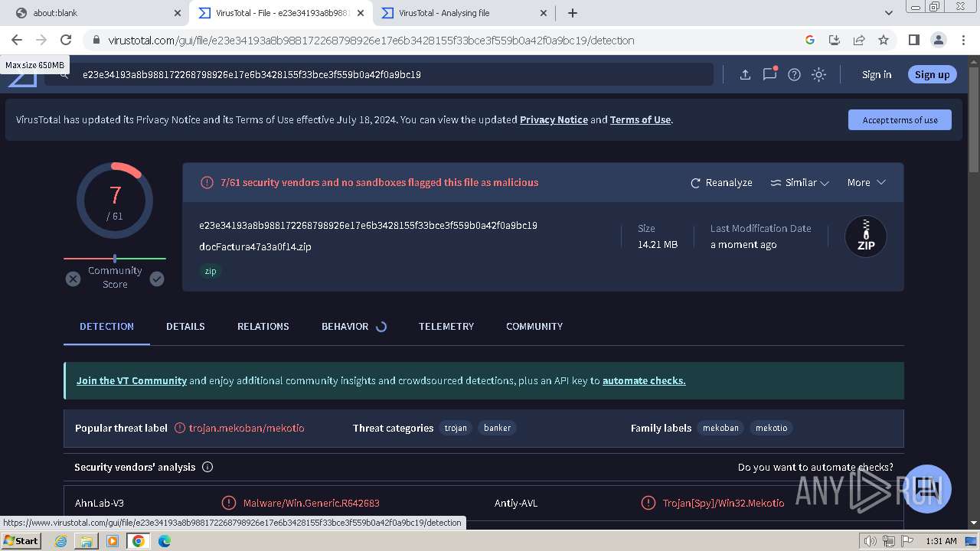980x551 pixels.
Task: Open File Explorer from taskbar
Action: point(87,541)
